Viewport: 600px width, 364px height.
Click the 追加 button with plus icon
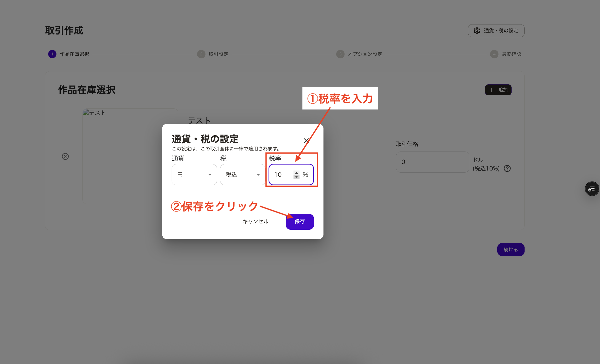click(498, 90)
